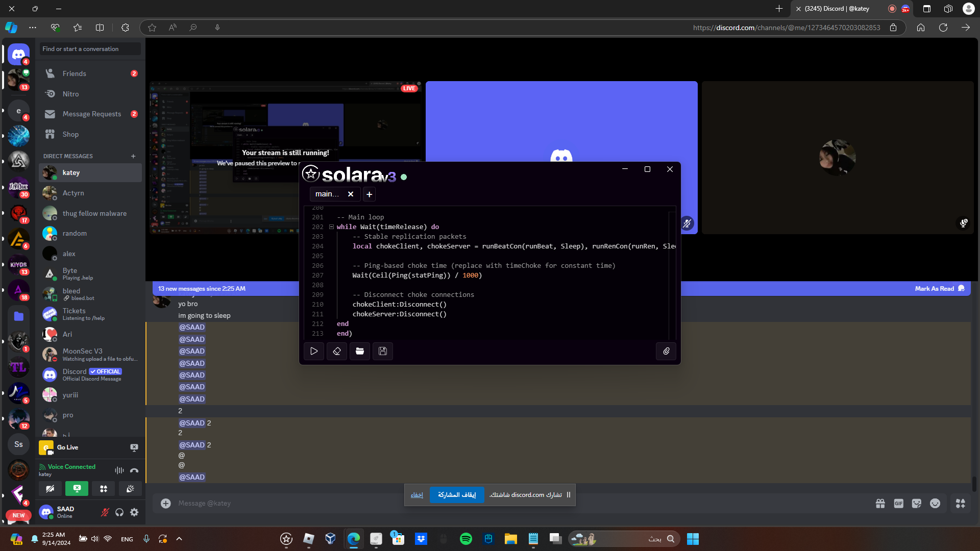Click the browser address bar URL
Viewport: 980px width, 551px height.
[787, 28]
